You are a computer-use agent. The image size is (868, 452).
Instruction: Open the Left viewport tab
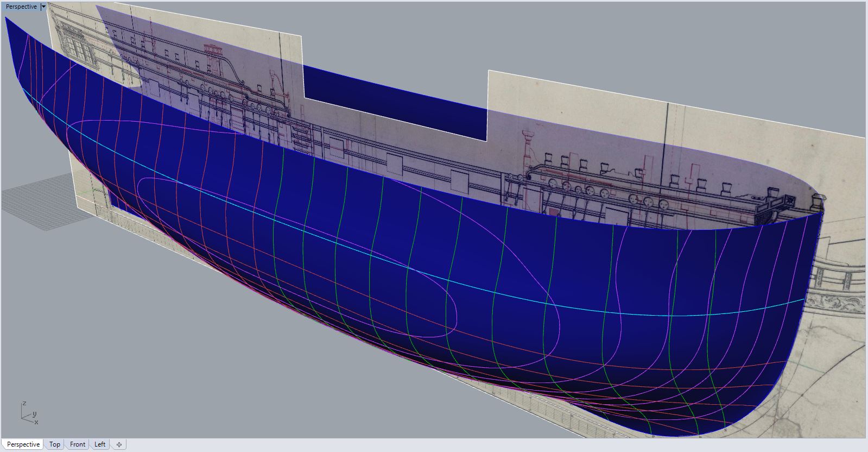point(100,444)
